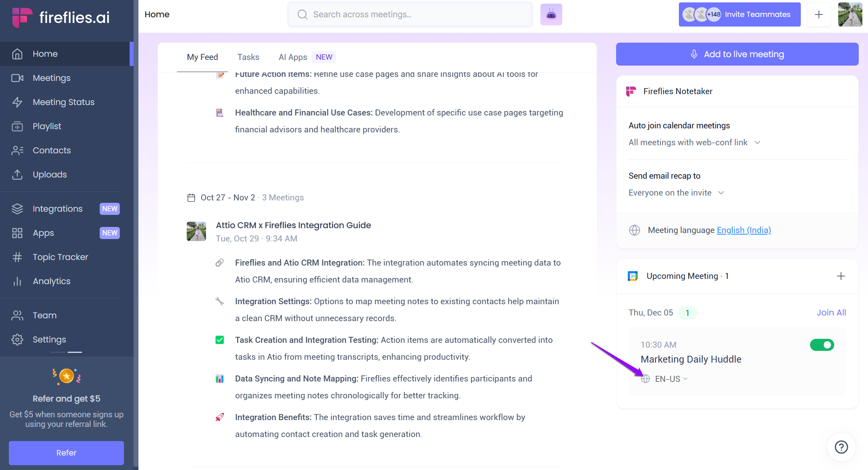Click Add to live meeting button
This screenshot has width=868, height=470.
pyautogui.click(x=737, y=54)
